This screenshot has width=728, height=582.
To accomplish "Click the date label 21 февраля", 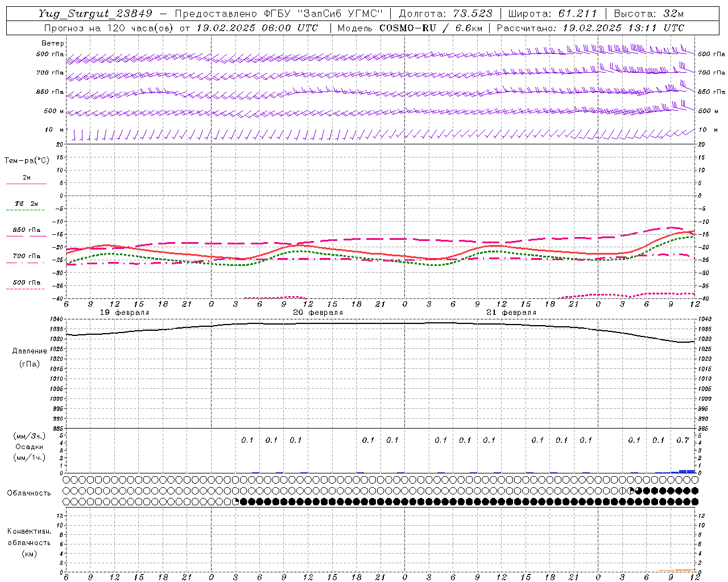I will (x=511, y=313).
